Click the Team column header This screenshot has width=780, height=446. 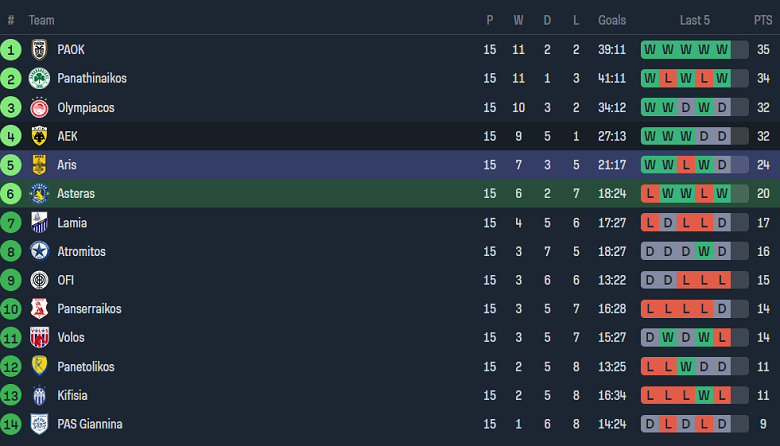point(42,20)
